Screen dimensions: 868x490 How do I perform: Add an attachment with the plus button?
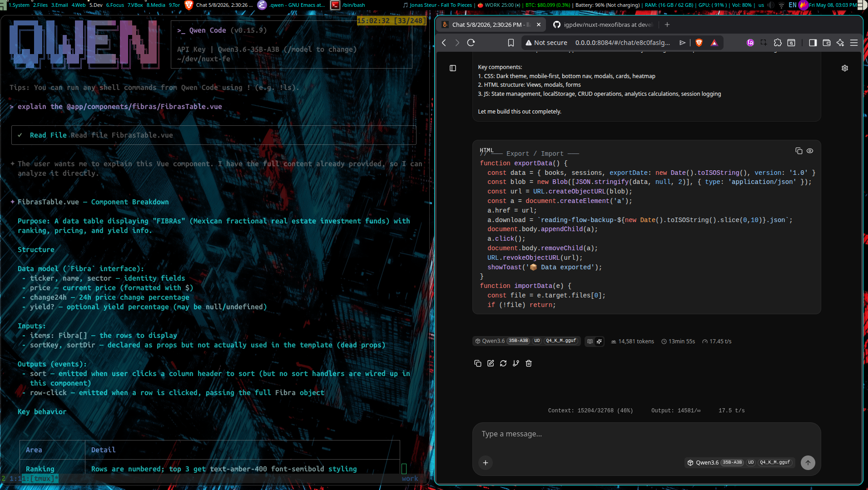pyautogui.click(x=486, y=462)
